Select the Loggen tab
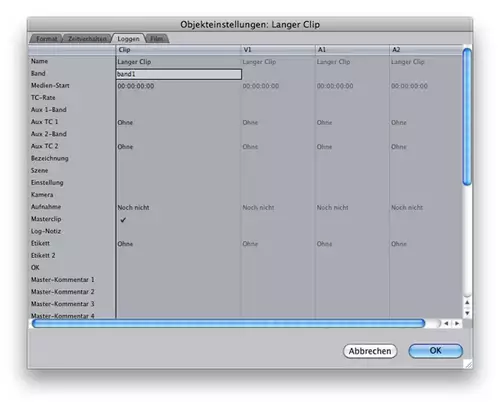 coord(128,39)
